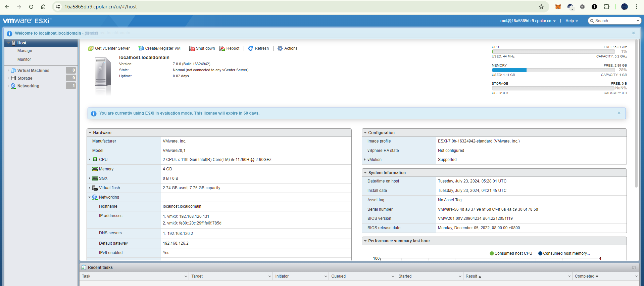Select Virtual Machines in the navigator
The width and height of the screenshot is (644, 286).
[x=33, y=71]
